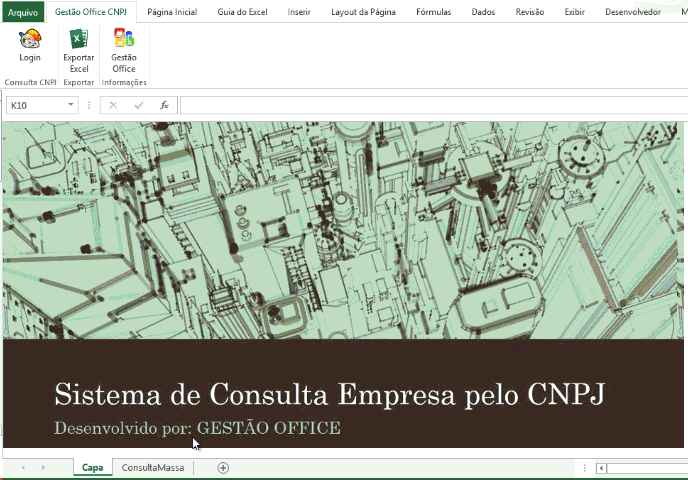Click the 'Desenvolvido por: GESTÃO OFFICE' text
Screen dimensions: 688x480
click(197, 428)
